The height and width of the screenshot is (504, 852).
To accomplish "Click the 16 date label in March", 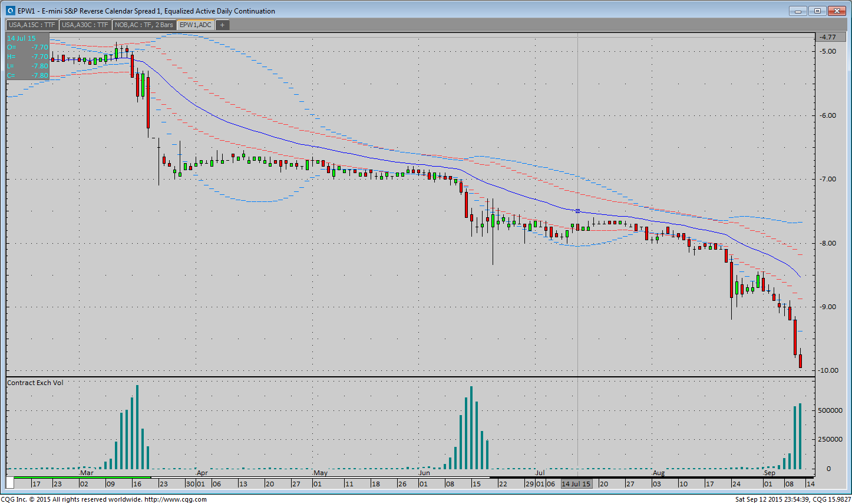I will click(x=137, y=484).
